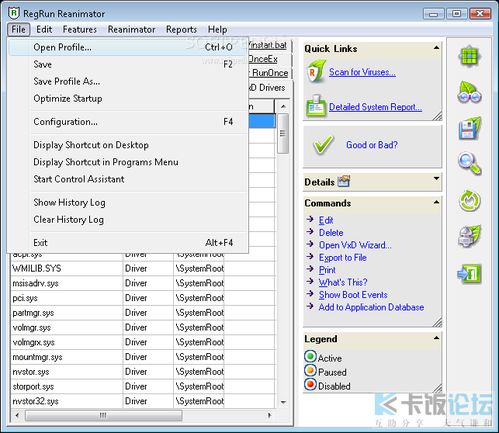The width and height of the screenshot is (499, 433).
Task: Switch to the RunOnce tab
Action: 269,73
